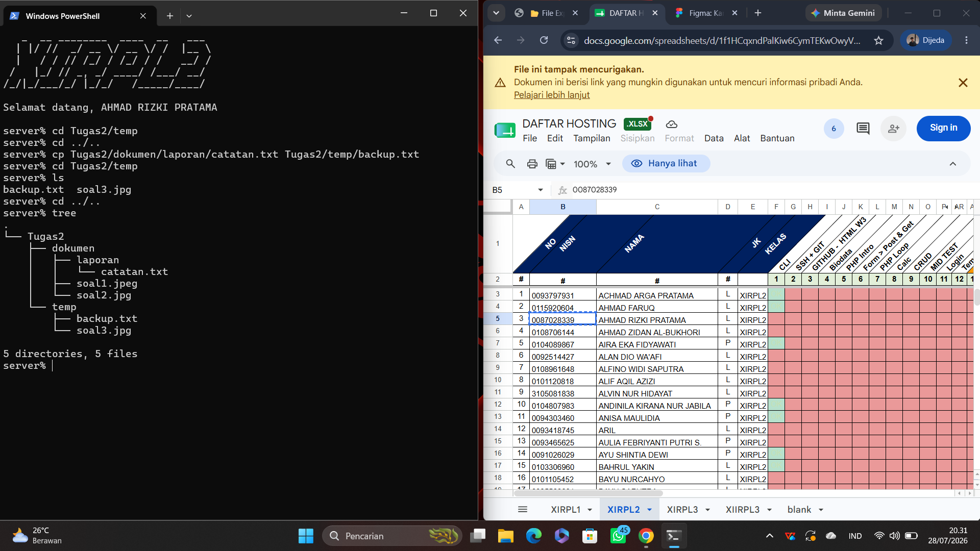Open Task View on the taskbar
The width and height of the screenshot is (980, 551).
click(x=478, y=536)
